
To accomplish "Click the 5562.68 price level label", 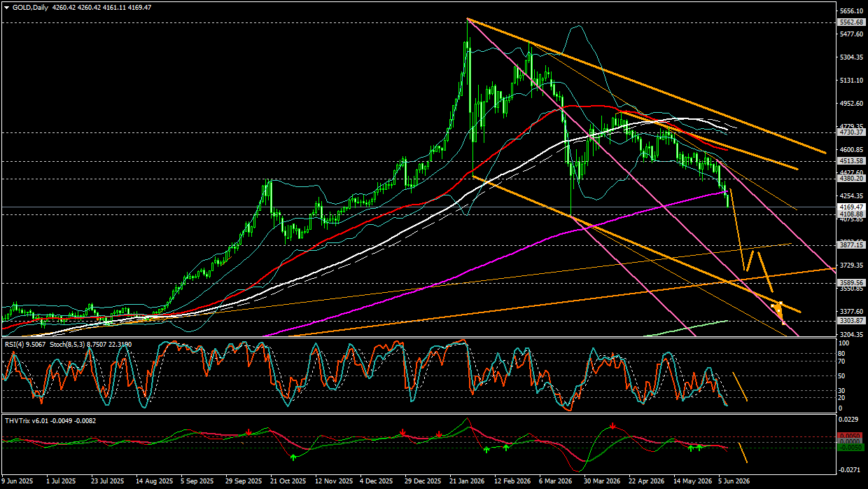I will pyautogui.click(x=852, y=22).
